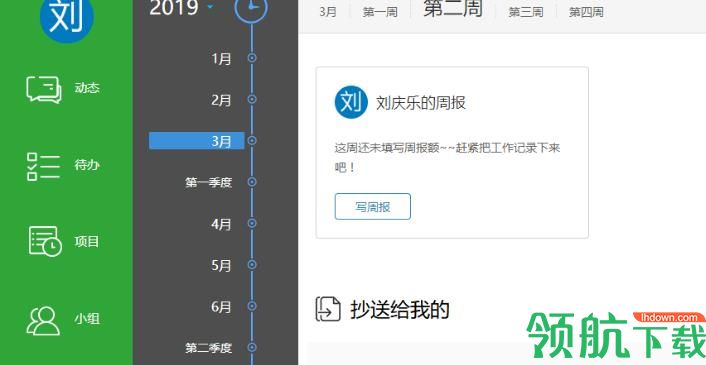706x365 pixels.
Task: Switch to the 第三周 tab
Action: point(526,12)
